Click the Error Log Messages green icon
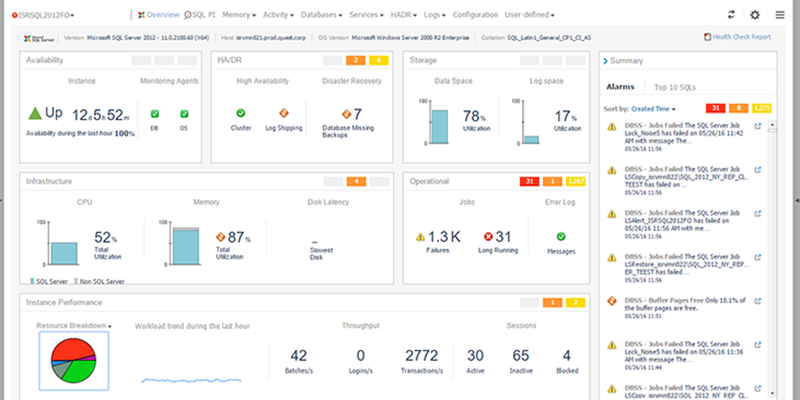 [561, 236]
